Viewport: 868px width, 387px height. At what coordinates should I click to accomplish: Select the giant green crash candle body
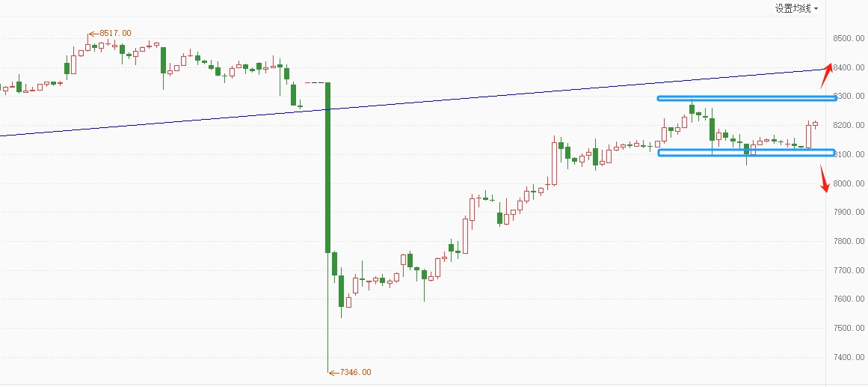[x=327, y=168]
